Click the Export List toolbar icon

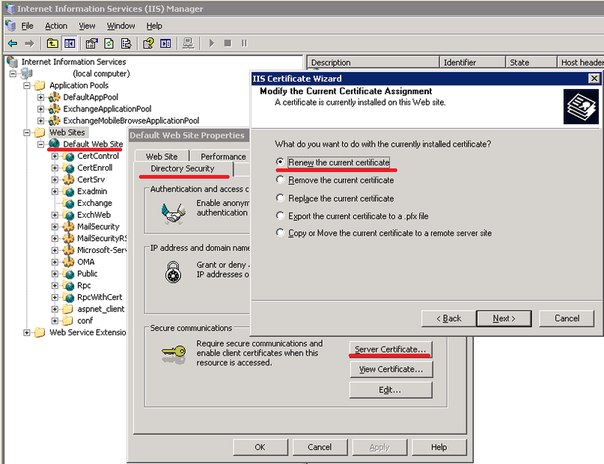click(x=126, y=43)
